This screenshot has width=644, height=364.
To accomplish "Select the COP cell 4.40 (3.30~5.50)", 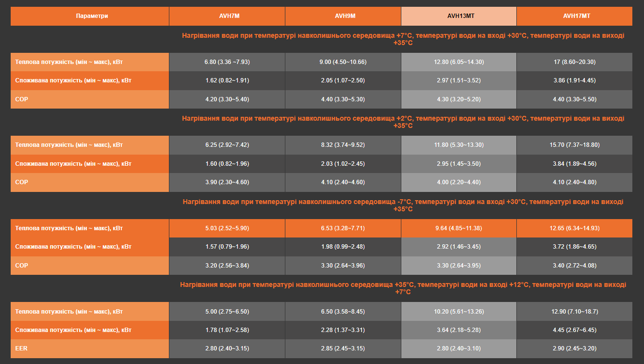I will click(574, 99).
